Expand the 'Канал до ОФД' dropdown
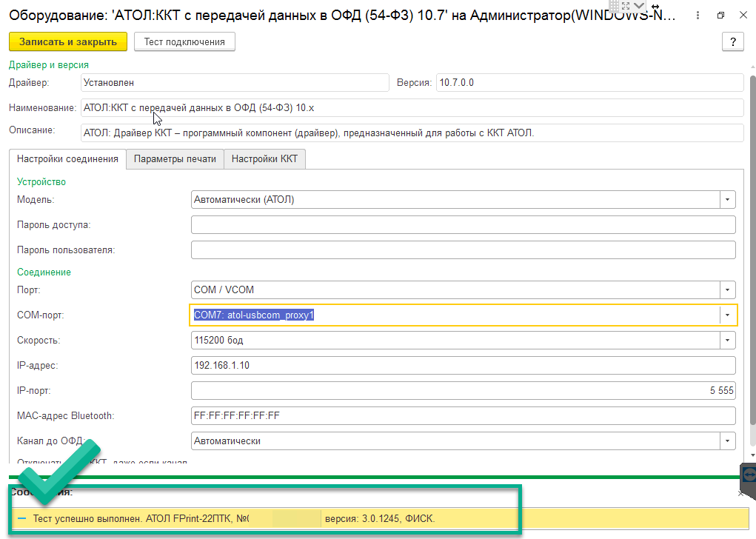This screenshot has height=539, width=756. tap(728, 441)
